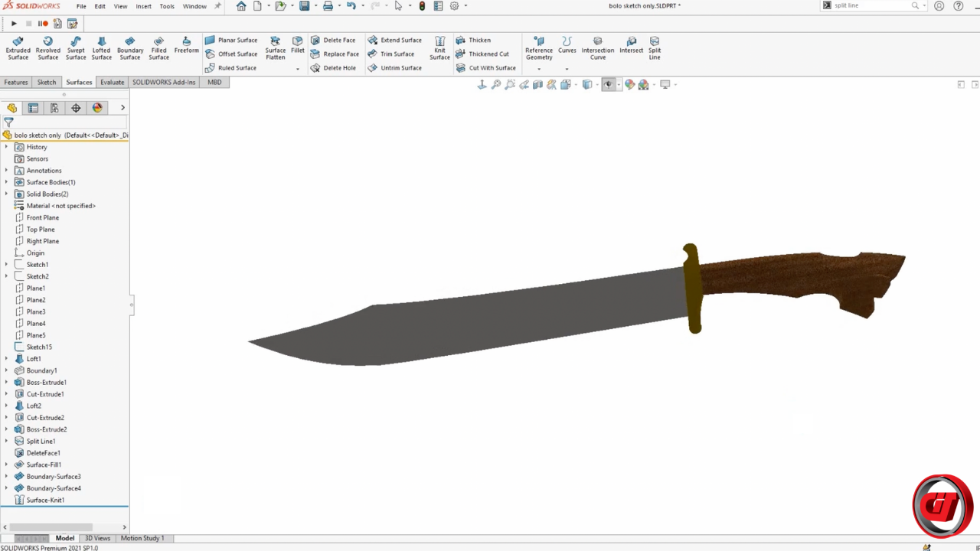Viewport: 980px width, 551px height.
Task: Toggle the hide/show items eye icon
Action: point(608,85)
